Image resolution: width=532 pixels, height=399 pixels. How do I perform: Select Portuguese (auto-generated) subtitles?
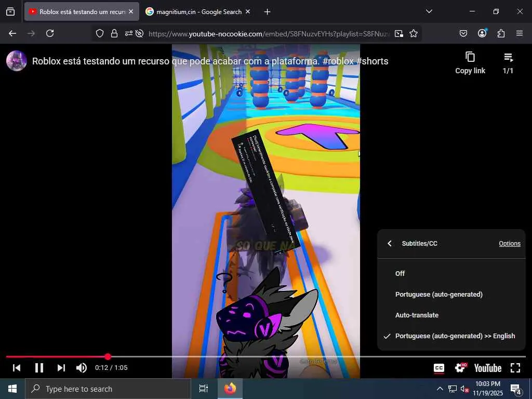[451, 294]
